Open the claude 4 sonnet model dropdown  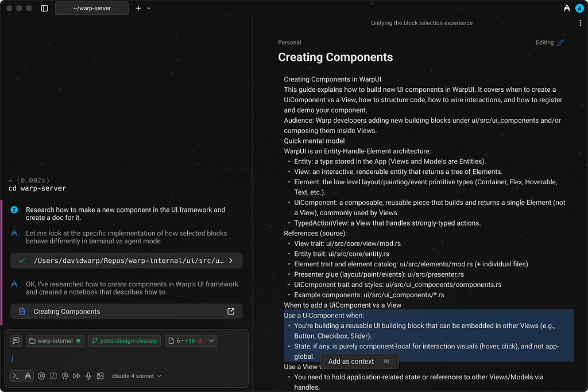click(x=137, y=376)
